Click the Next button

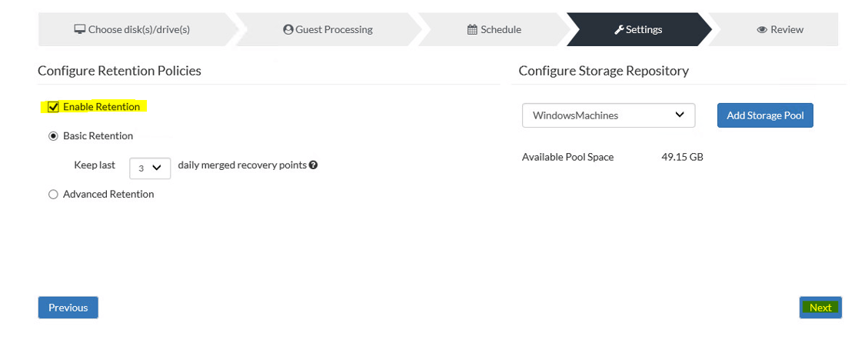[x=820, y=308]
